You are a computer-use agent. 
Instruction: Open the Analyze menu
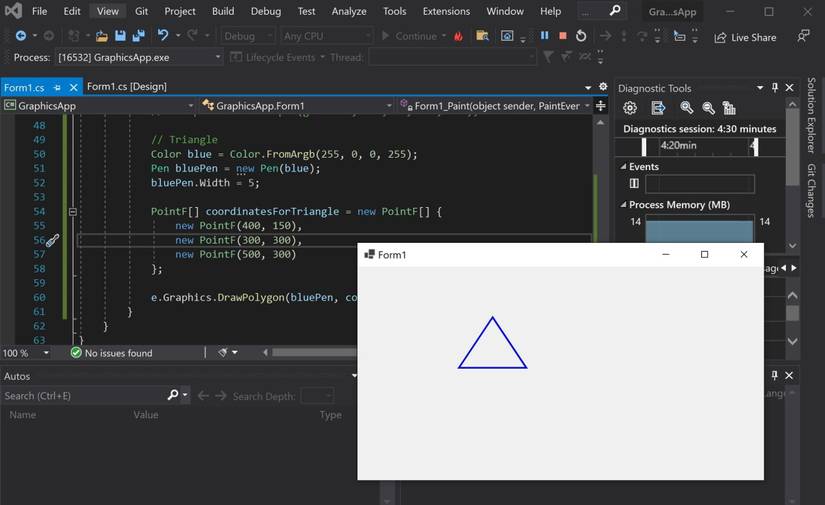349,11
